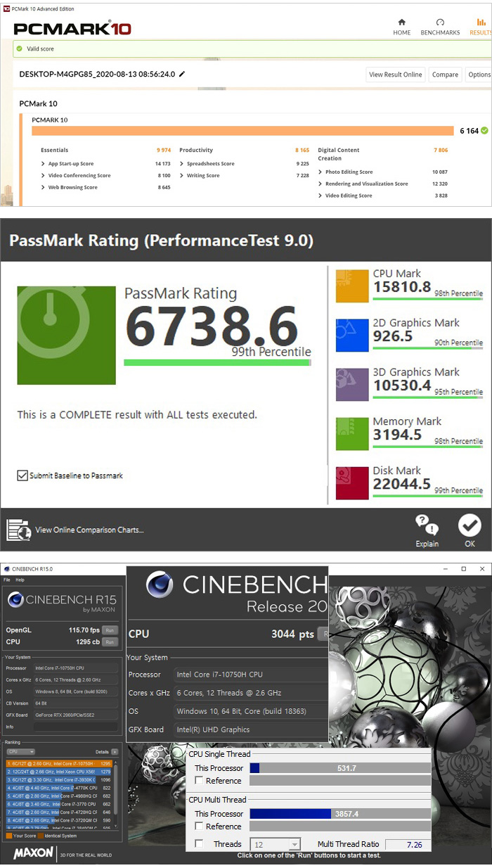Screen dimensions: 492x868
Task: Switch to the RESULTS tab in PCMark 10
Action: pyautogui.click(x=481, y=27)
